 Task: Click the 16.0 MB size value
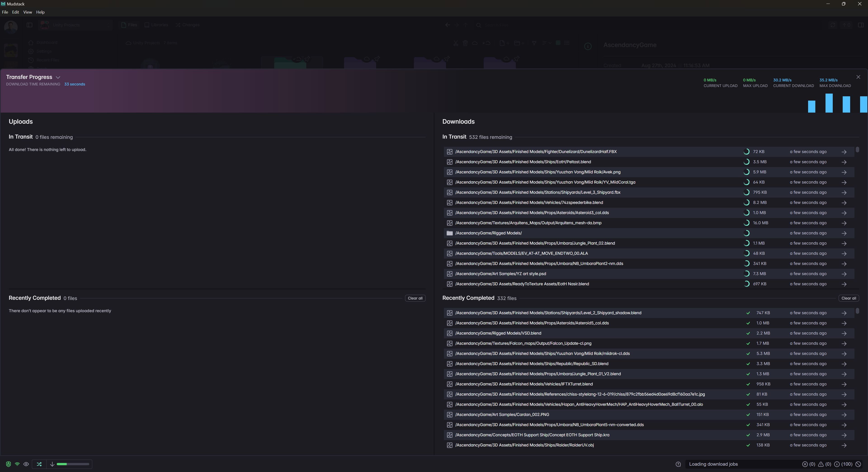pyautogui.click(x=760, y=223)
